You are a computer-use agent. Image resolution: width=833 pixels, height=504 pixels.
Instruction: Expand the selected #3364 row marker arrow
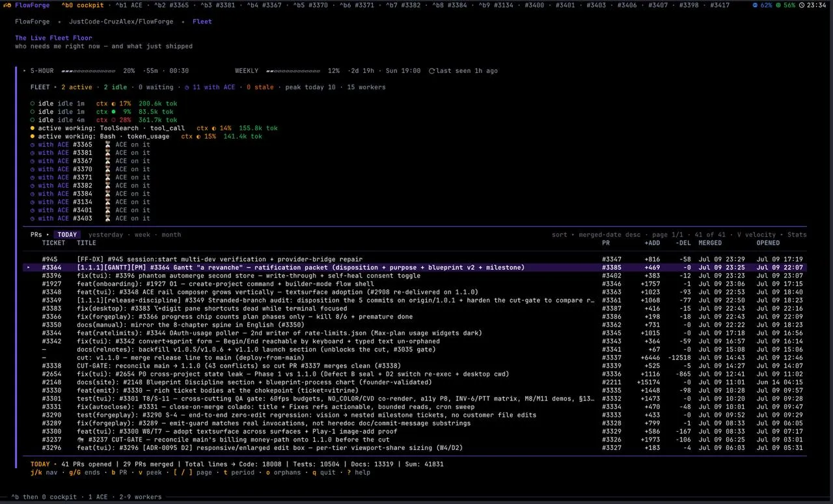click(28, 267)
